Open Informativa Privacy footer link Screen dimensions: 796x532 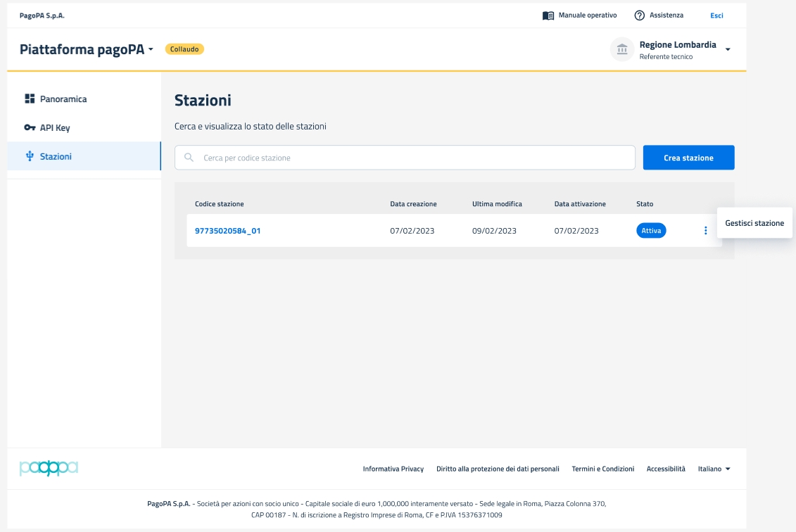pos(393,469)
